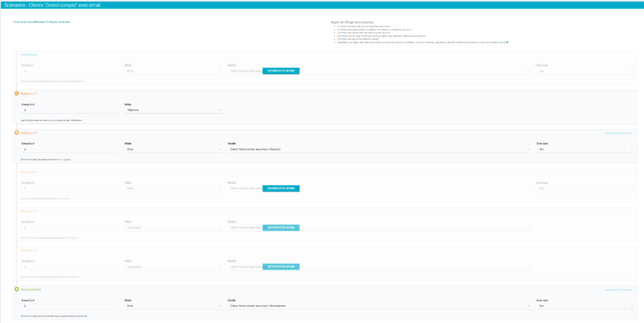Open Média dropdown showing Téléphone in Relance n°1
Screen dimensions: 644x323
[173, 110]
